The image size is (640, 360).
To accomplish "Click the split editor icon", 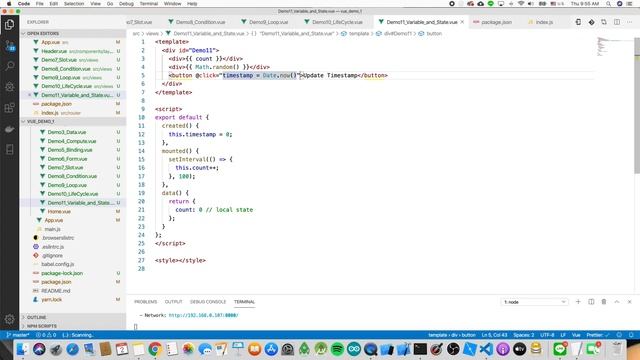I will click(617, 22).
